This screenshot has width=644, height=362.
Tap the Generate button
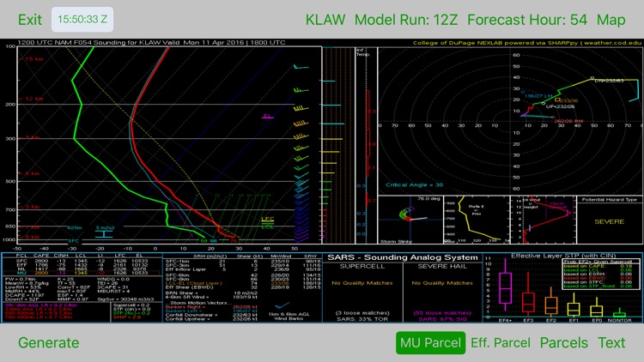pos(48,343)
